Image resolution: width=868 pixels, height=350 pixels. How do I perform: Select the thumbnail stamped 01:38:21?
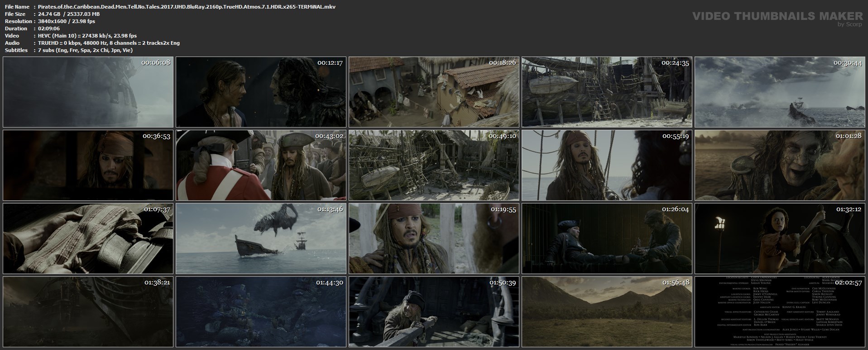[x=88, y=312]
